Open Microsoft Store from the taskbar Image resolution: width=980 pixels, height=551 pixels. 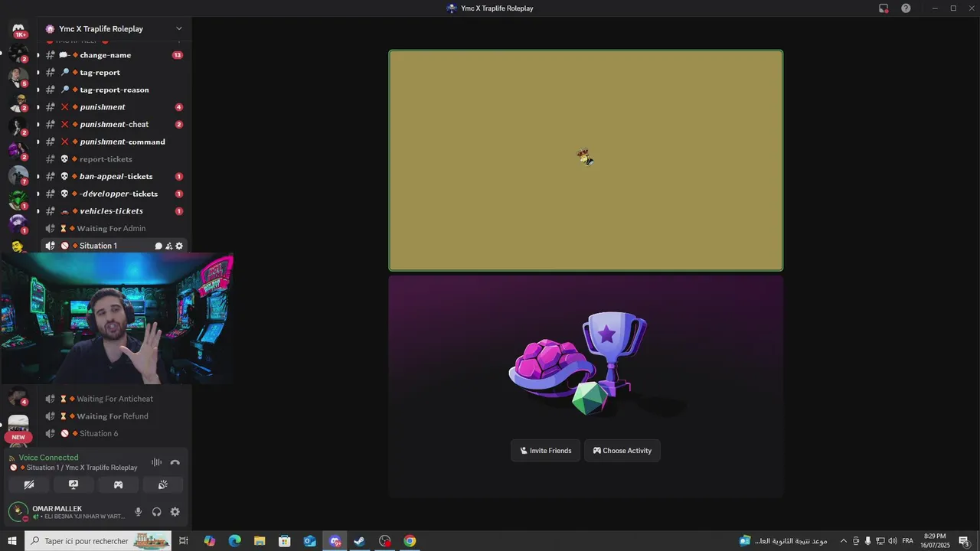(x=285, y=541)
